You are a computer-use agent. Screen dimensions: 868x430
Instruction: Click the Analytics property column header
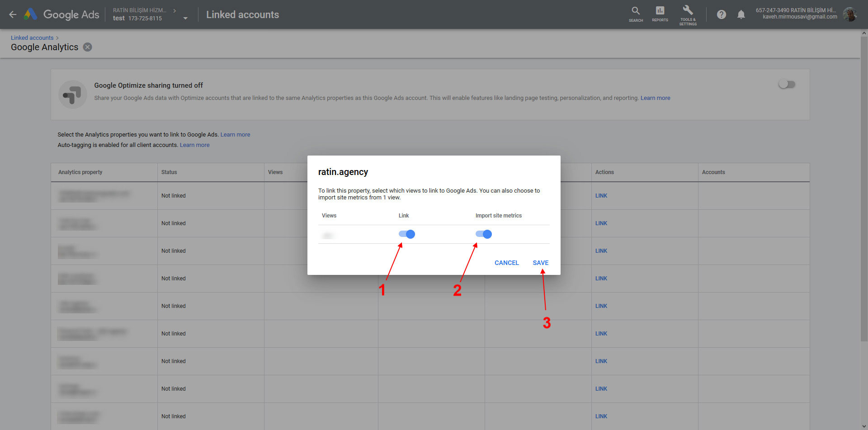[80, 172]
